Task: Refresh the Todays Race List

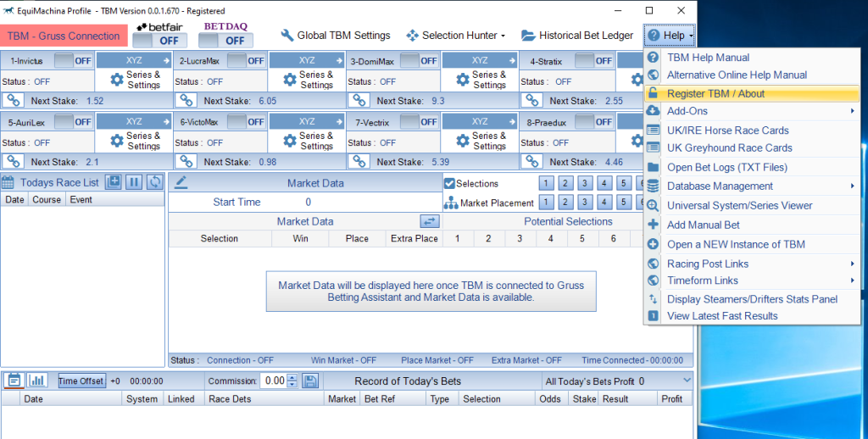Action: click(x=155, y=181)
